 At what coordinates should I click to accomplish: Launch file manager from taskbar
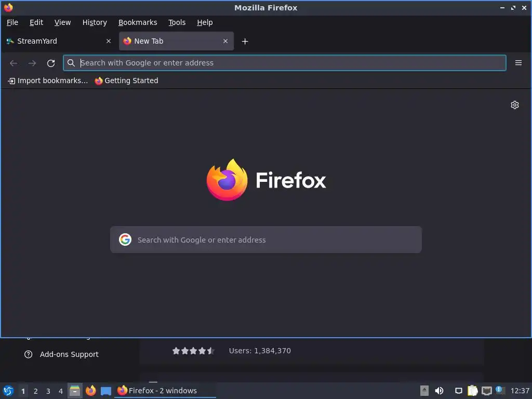[x=75, y=391]
